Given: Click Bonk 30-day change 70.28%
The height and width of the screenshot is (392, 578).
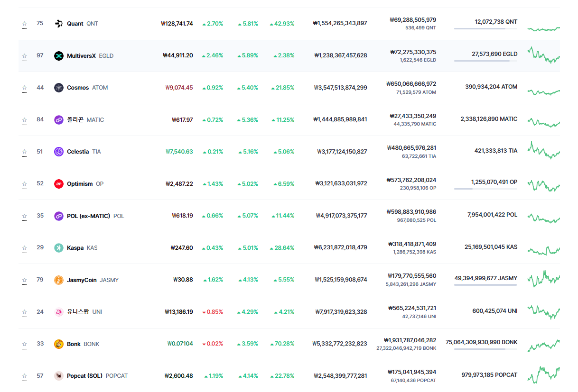Looking at the screenshot, I should 282,344.
